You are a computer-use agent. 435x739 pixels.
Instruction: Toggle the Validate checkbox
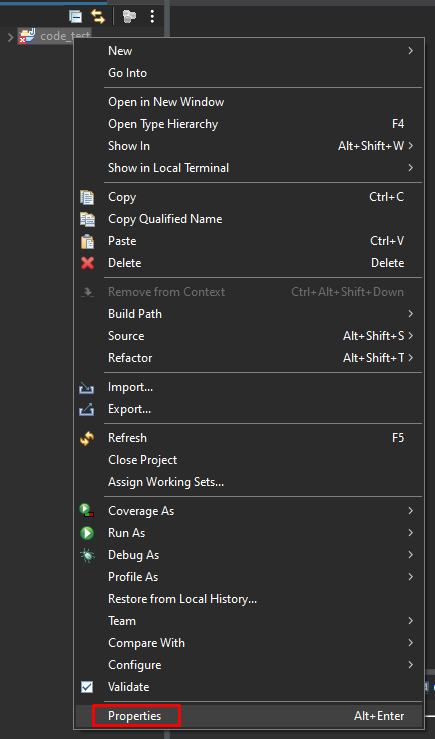tap(87, 687)
